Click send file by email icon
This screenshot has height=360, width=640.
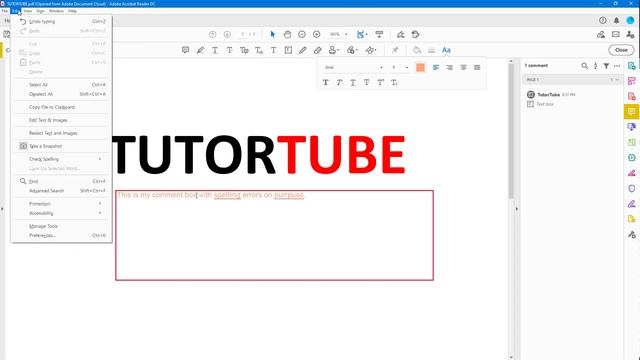click(x=616, y=35)
